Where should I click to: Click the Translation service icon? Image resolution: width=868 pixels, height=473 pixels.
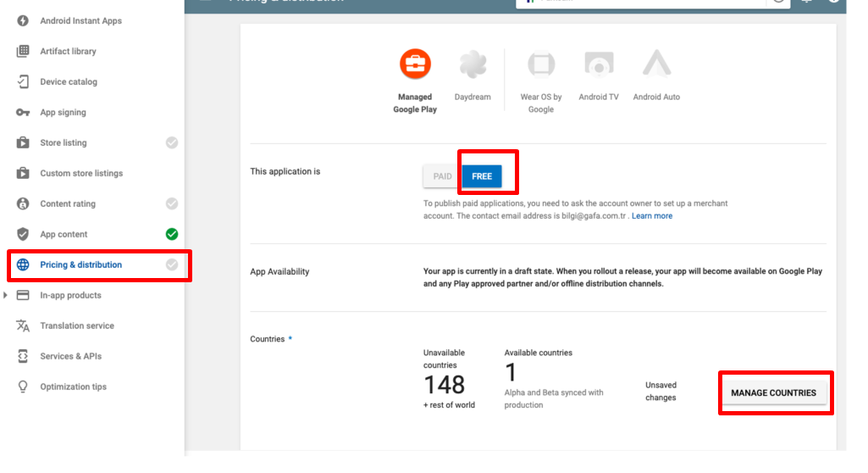23,326
